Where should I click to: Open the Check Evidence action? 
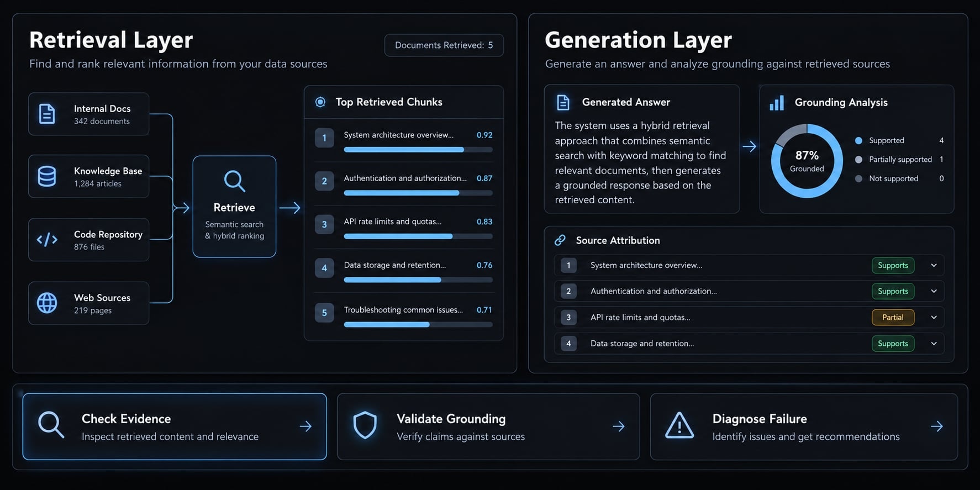click(175, 426)
